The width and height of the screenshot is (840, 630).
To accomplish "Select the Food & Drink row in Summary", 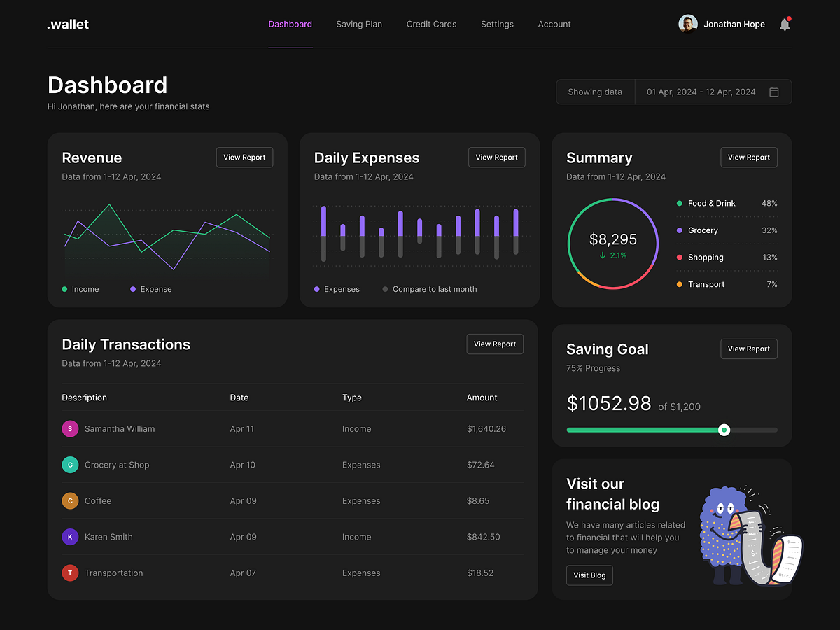I will 726,203.
